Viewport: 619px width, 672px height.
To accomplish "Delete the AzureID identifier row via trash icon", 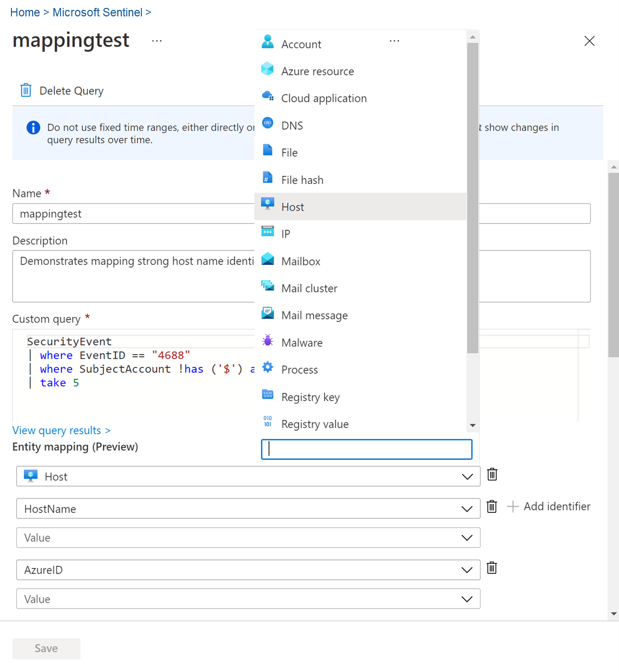I will click(492, 568).
